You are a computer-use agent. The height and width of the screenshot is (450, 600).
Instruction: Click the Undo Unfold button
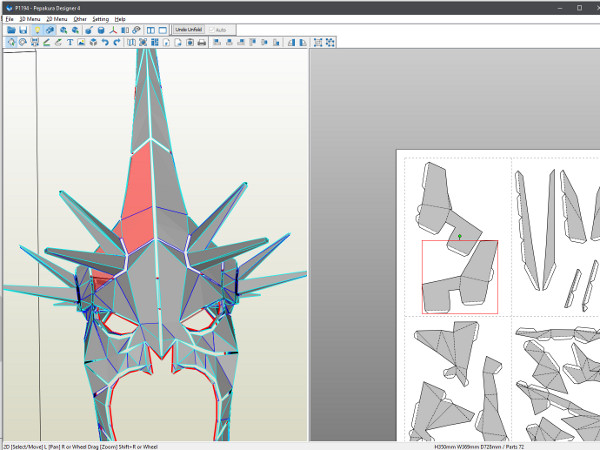click(189, 29)
